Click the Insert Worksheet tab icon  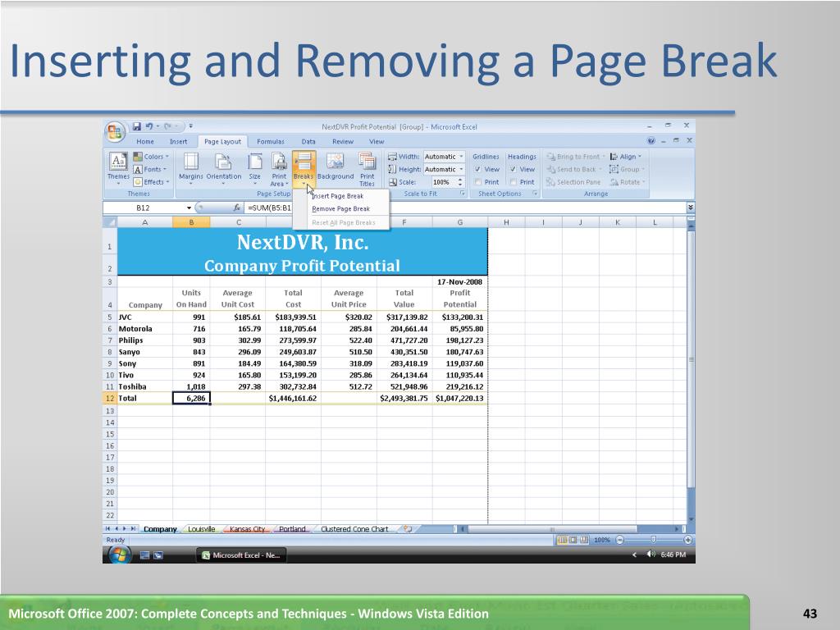pos(408,529)
